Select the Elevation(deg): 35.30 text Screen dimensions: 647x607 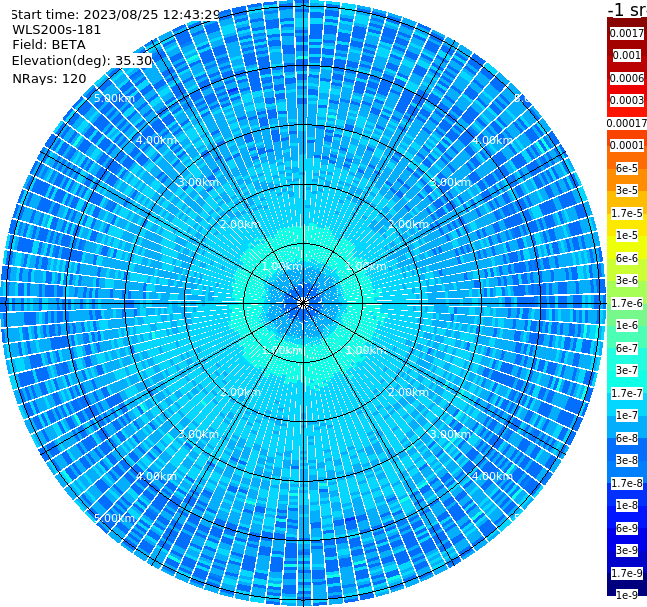point(82,61)
